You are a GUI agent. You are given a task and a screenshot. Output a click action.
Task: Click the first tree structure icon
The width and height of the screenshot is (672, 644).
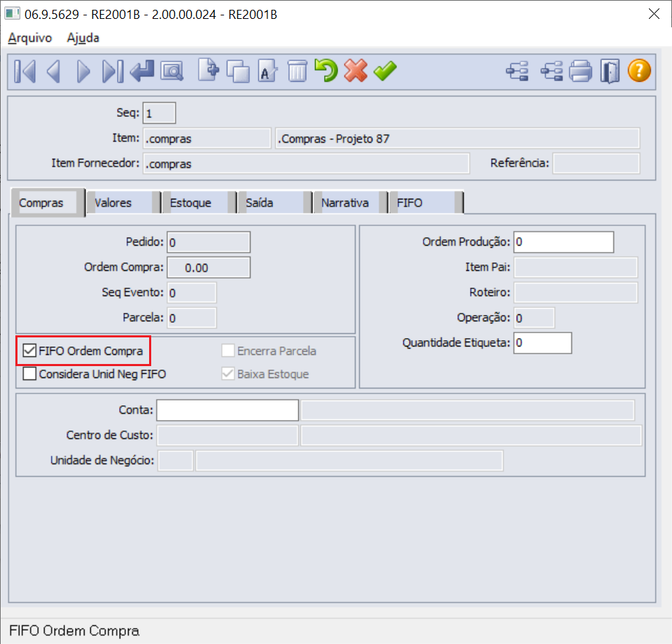point(517,71)
